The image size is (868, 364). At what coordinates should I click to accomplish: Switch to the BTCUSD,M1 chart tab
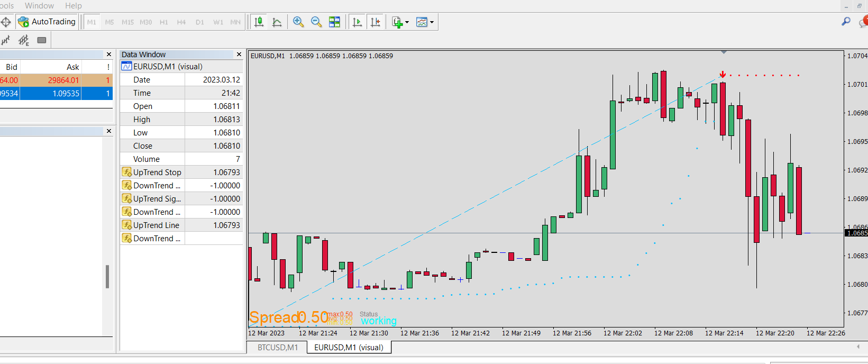click(x=278, y=348)
